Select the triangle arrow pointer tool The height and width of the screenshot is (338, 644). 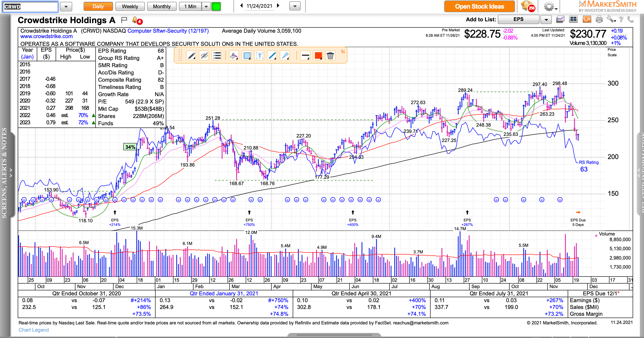click(285, 55)
